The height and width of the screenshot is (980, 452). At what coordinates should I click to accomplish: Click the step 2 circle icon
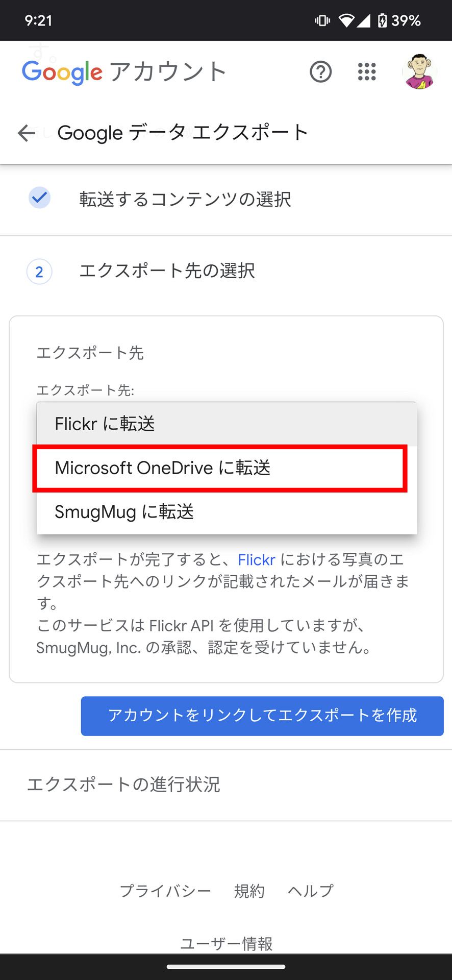[x=39, y=272]
